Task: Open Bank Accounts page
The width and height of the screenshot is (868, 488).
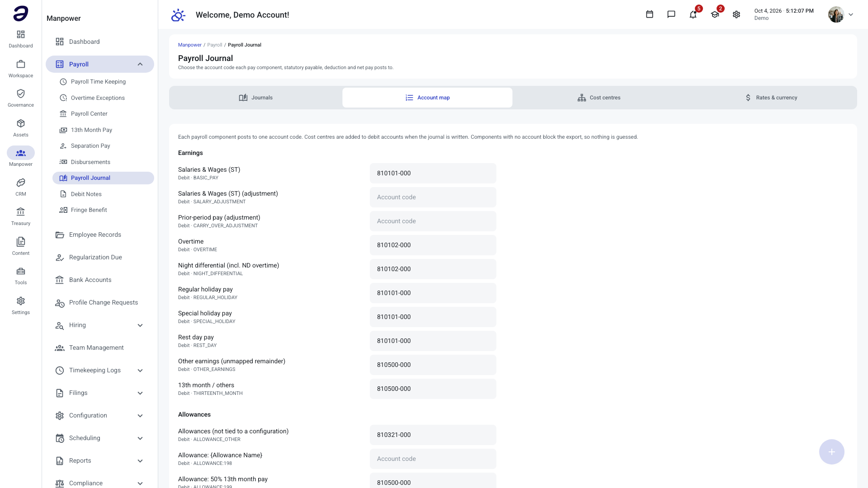Action: pos(99,280)
